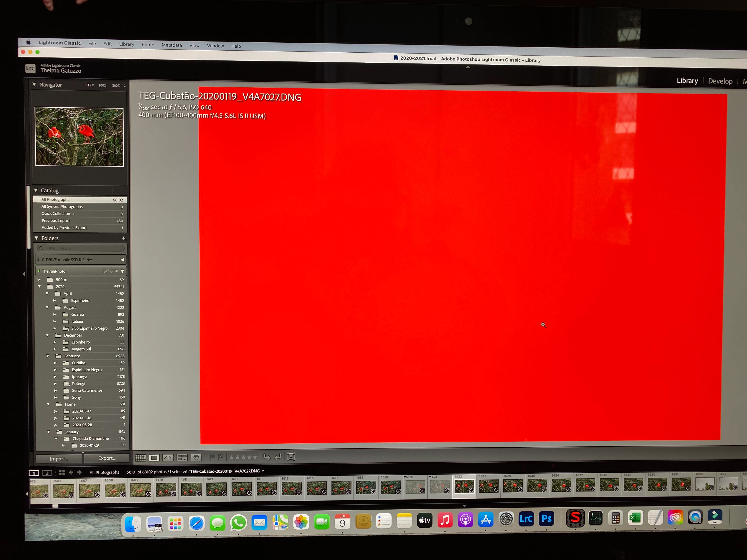Switch to Grid view in toolbar
Screen dimensions: 747x560
point(140,458)
